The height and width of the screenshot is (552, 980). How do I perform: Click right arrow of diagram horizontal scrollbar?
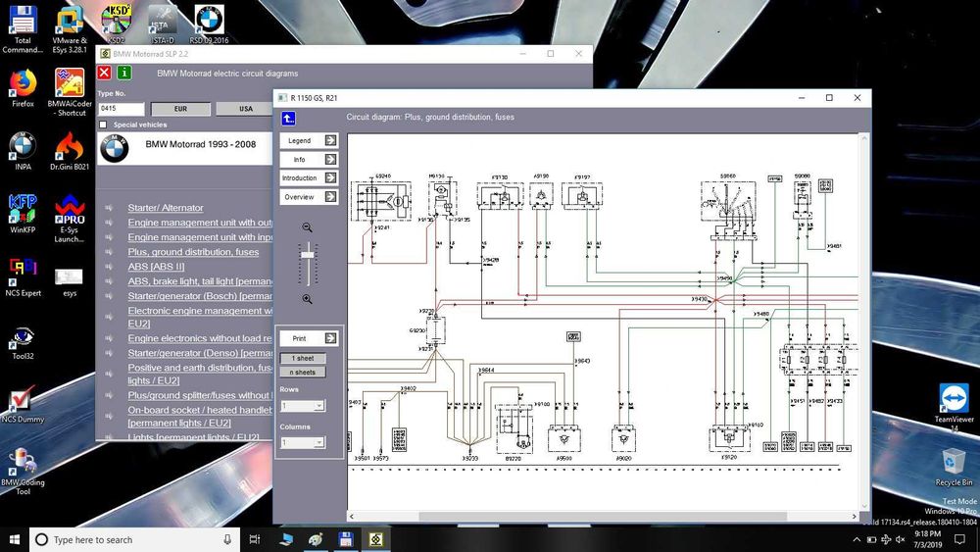pos(855,517)
